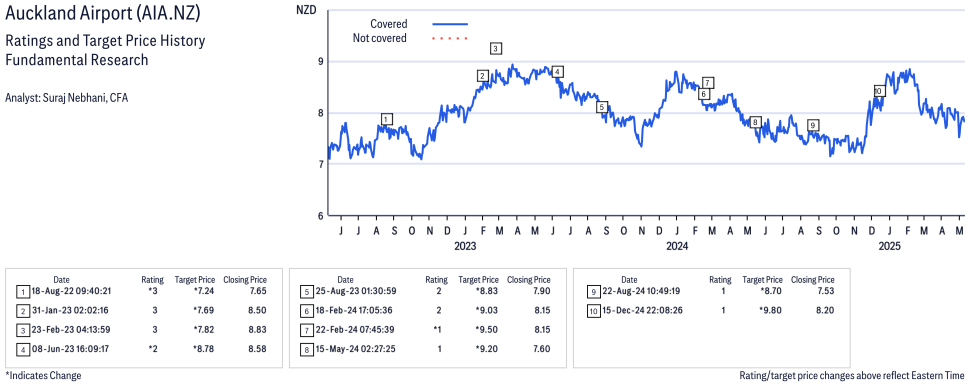
Task: Click chart marker 2 on the price line
Action: (x=483, y=76)
